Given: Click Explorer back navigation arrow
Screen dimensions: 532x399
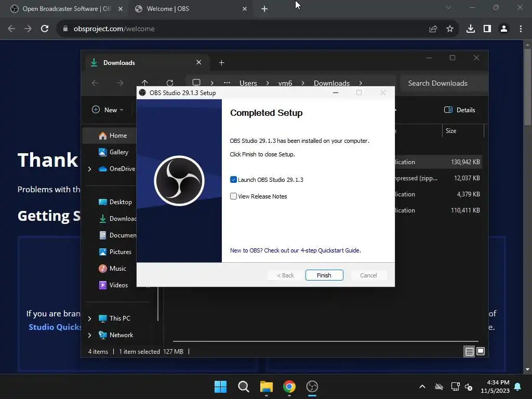Looking at the screenshot, I should (x=95, y=83).
